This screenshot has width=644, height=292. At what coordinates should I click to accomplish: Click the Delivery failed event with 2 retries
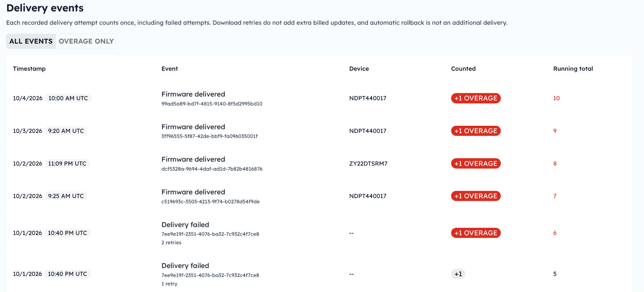(x=185, y=225)
